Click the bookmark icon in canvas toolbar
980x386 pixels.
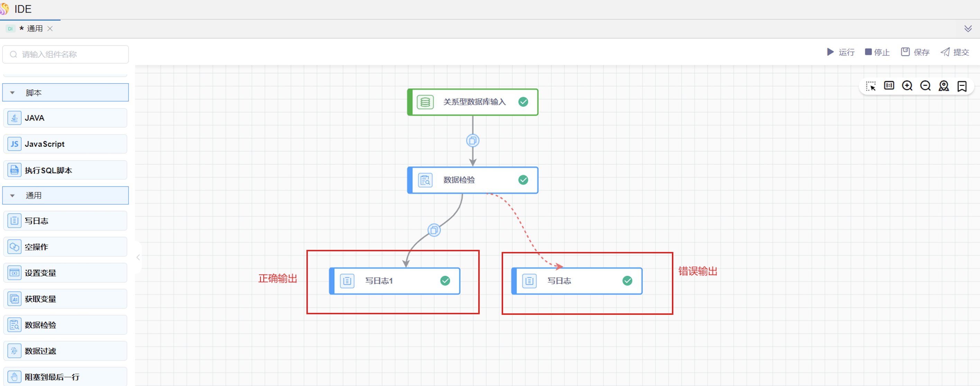pos(962,86)
